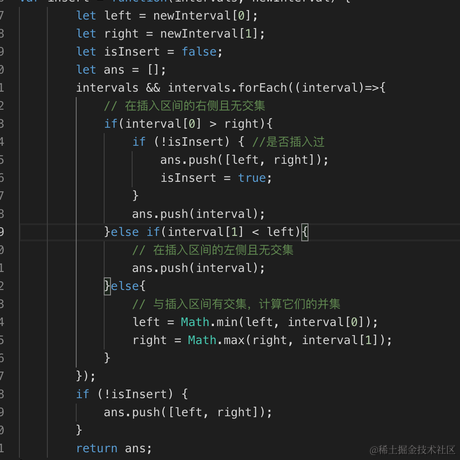Click 'newInterval[1]' in the right declaration
460x460 pixels.
click(x=208, y=34)
